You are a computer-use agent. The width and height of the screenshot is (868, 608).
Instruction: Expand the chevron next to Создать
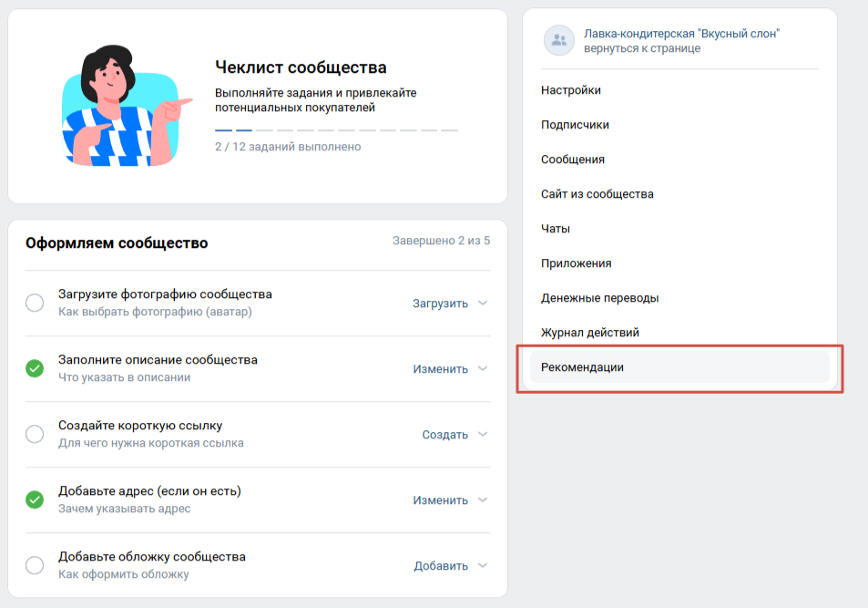click(x=483, y=435)
